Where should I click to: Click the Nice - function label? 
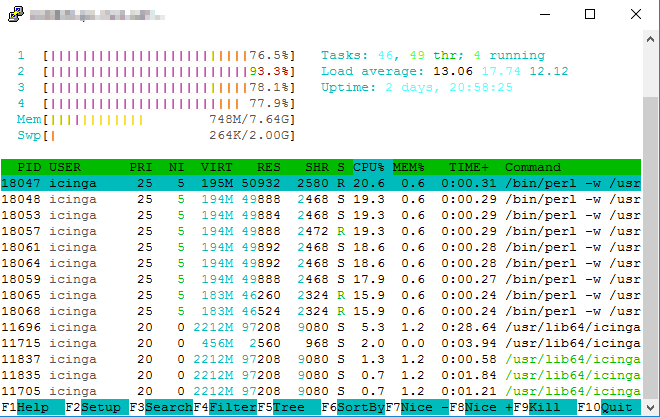[x=425, y=407]
